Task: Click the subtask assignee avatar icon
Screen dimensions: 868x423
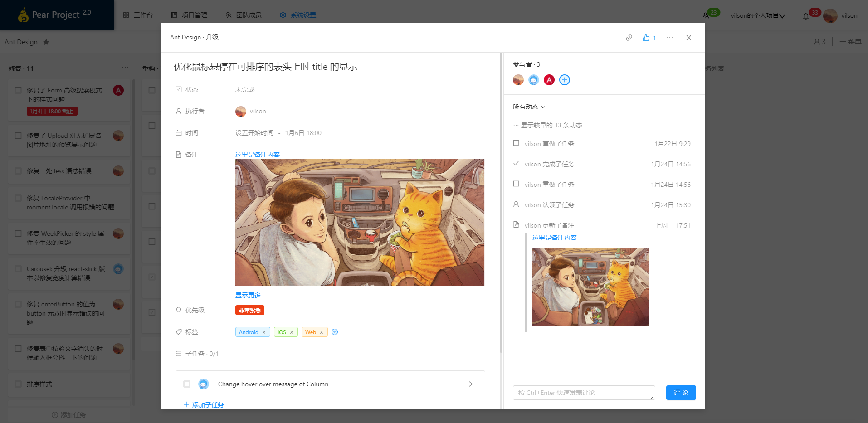Action: [x=204, y=384]
